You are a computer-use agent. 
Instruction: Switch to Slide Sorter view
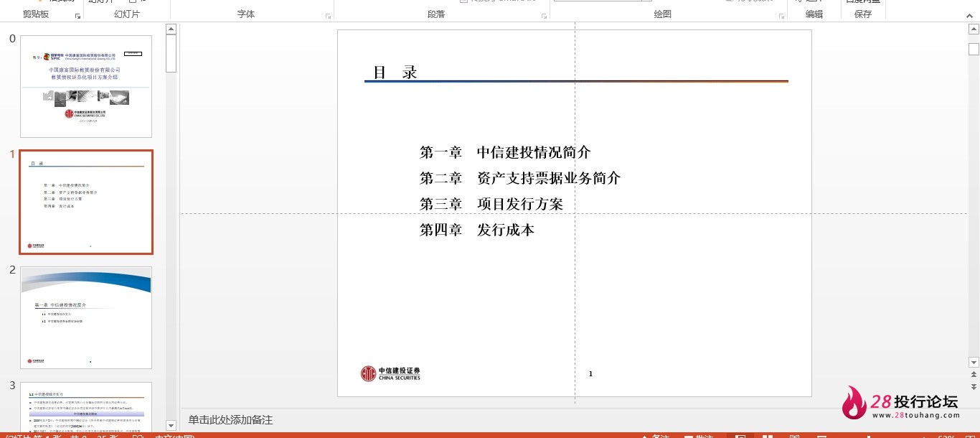(x=768, y=437)
